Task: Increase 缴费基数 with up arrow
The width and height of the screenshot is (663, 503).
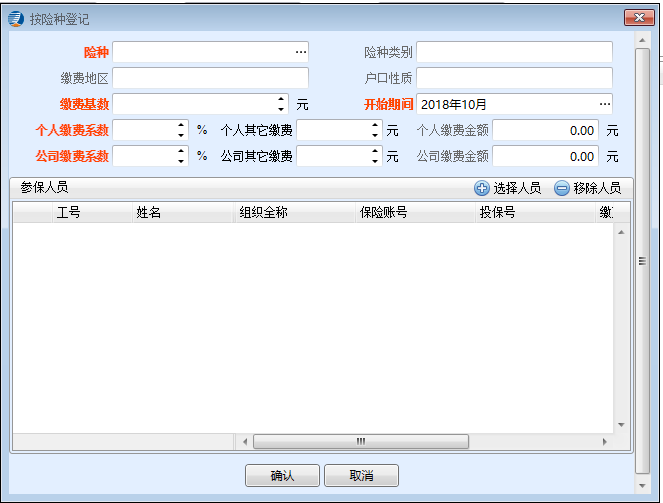Action: coord(281,99)
